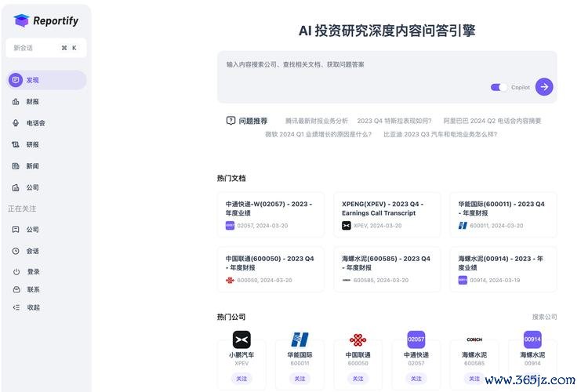Viewport: 581px width, 392px height.
Task: Click purple badge in 中通快递-W document card
Action: pyautogui.click(x=230, y=225)
